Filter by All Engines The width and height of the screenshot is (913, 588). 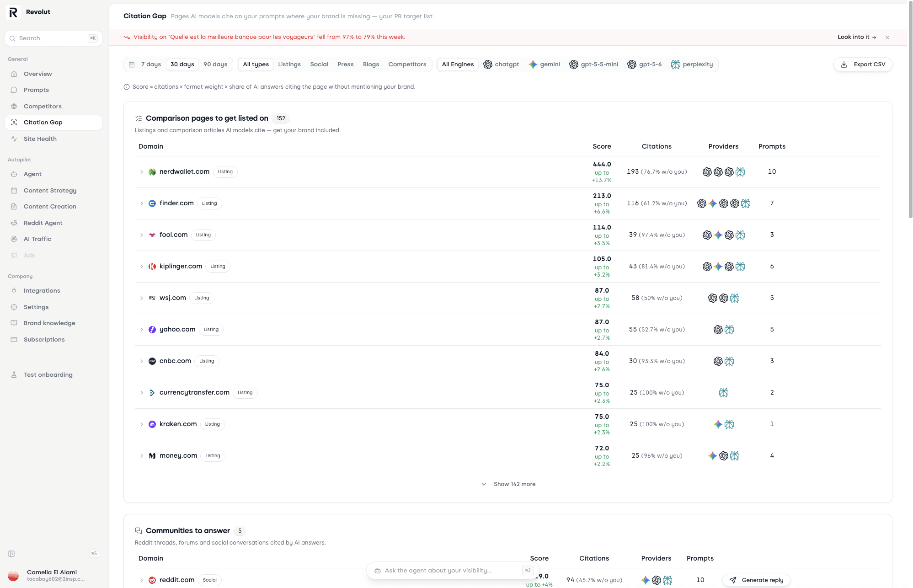tap(458, 64)
